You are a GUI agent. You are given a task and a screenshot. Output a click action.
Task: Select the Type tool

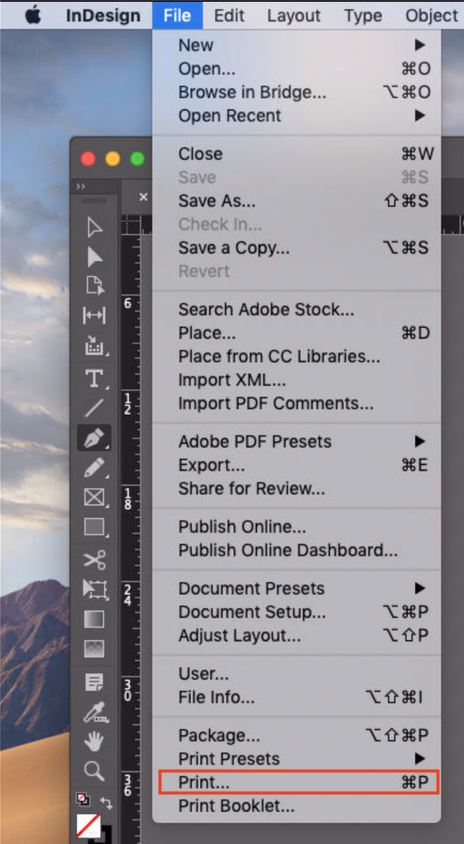95,379
